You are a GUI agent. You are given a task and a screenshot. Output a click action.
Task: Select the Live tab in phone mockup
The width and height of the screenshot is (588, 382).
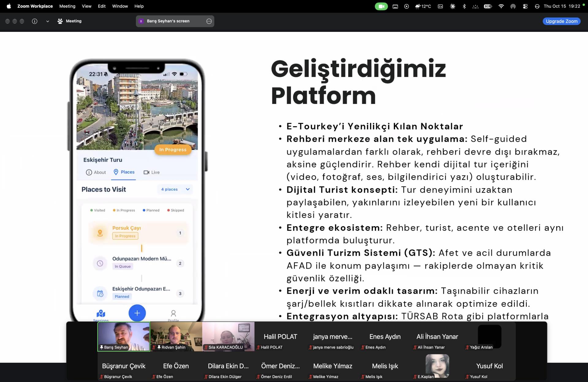[x=152, y=172]
